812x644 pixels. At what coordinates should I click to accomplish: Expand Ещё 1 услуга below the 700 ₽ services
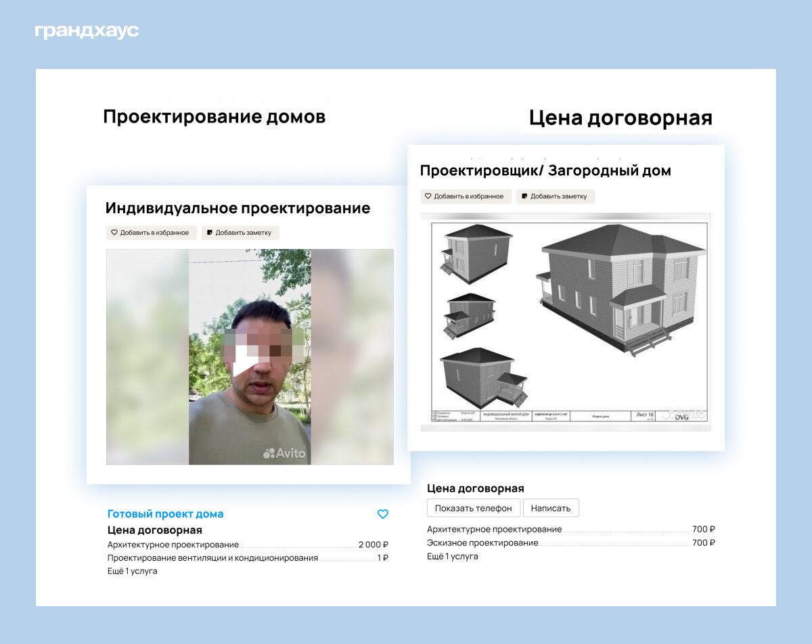click(x=452, y=556)
